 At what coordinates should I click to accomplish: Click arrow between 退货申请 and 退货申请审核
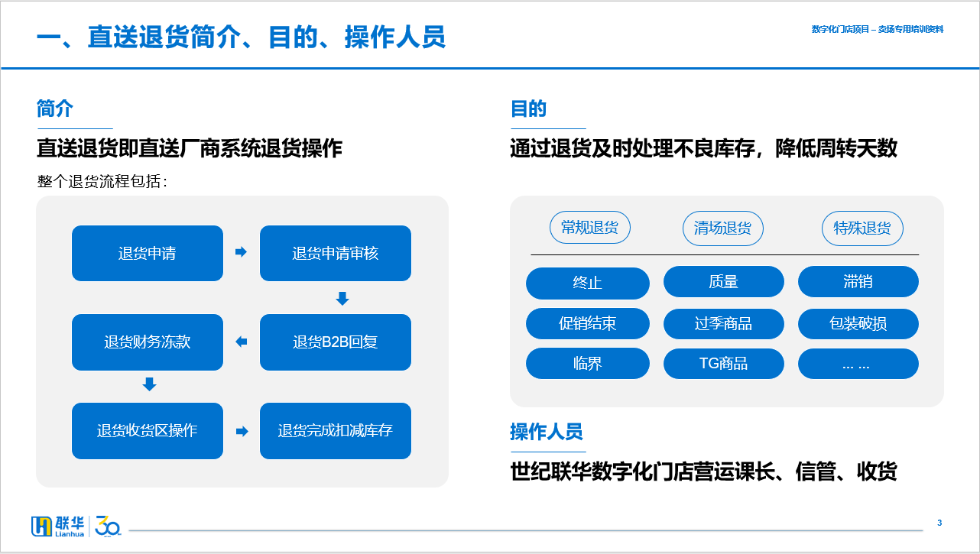pyautogui.click(x=242, y=251)
